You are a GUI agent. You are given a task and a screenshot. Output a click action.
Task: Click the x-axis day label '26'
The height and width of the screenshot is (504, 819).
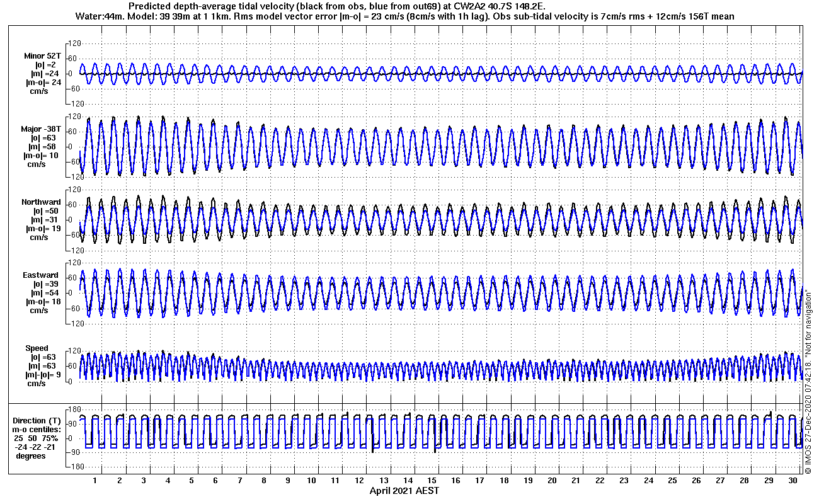696,481
